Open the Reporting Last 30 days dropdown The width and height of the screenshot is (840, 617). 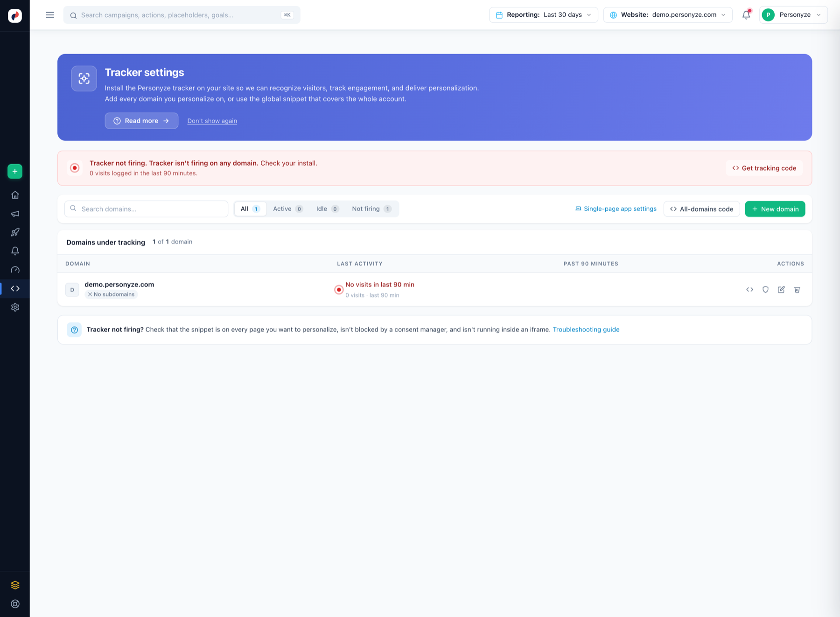point(544,15)
